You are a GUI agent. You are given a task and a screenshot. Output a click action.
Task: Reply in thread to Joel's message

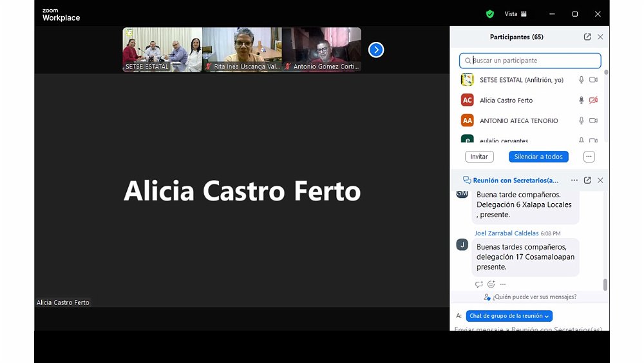(478, 284)
